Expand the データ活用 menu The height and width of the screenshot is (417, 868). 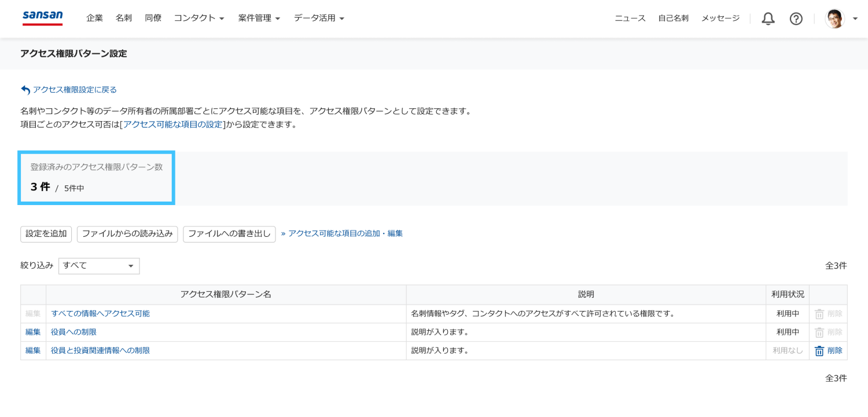[319, 19]
